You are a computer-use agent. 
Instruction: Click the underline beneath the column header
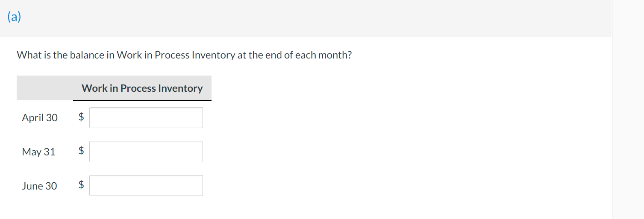[x=142, y=100]
